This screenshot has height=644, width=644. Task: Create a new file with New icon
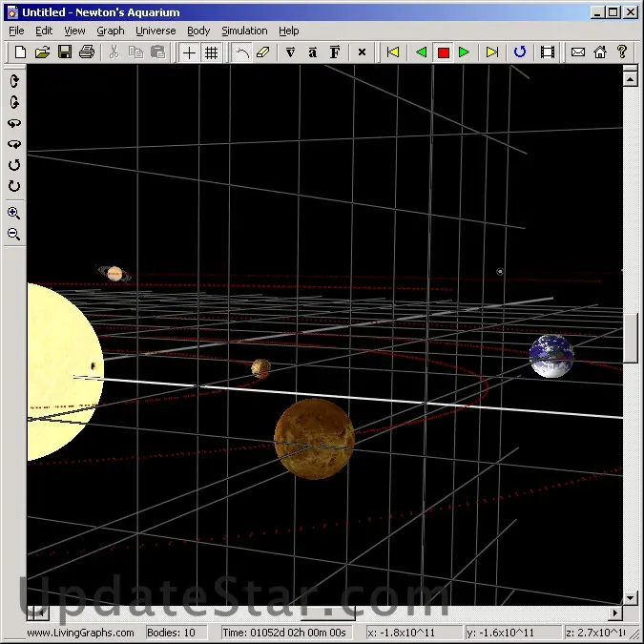[20, 52]
